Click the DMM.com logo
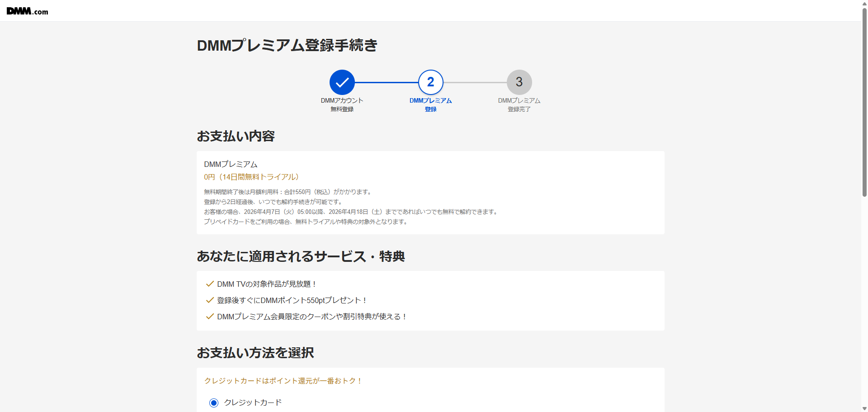The width and height of the screenshot is (868, 412). (27, 11)
